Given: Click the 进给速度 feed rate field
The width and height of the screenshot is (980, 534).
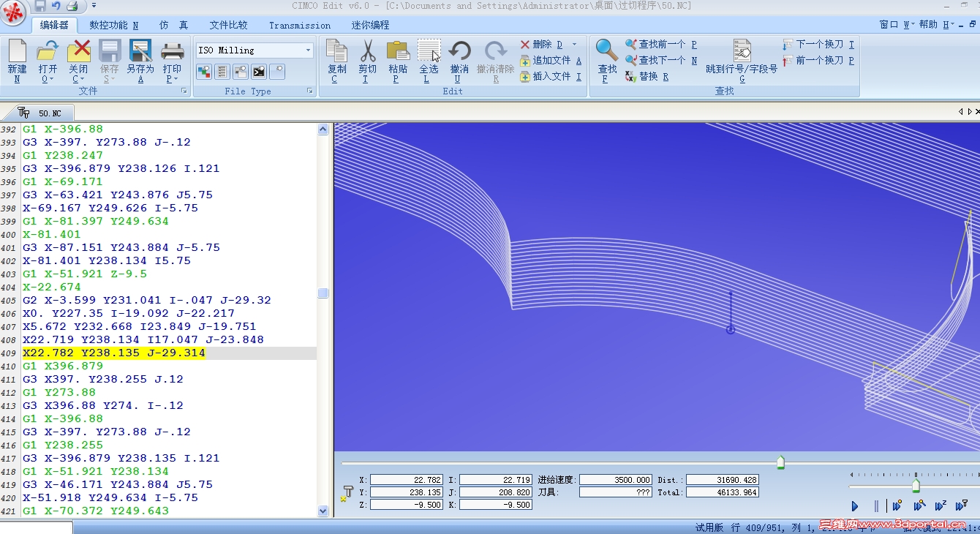Looking at the screenshot, I should tap(615, 480).
